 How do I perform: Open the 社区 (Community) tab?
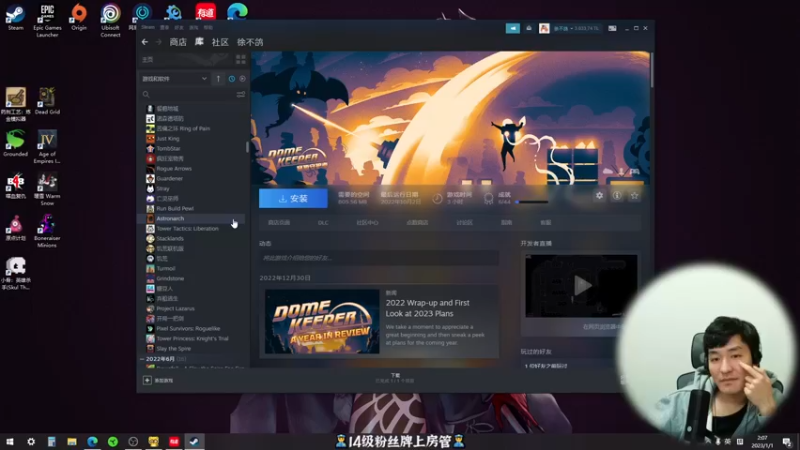220,42
